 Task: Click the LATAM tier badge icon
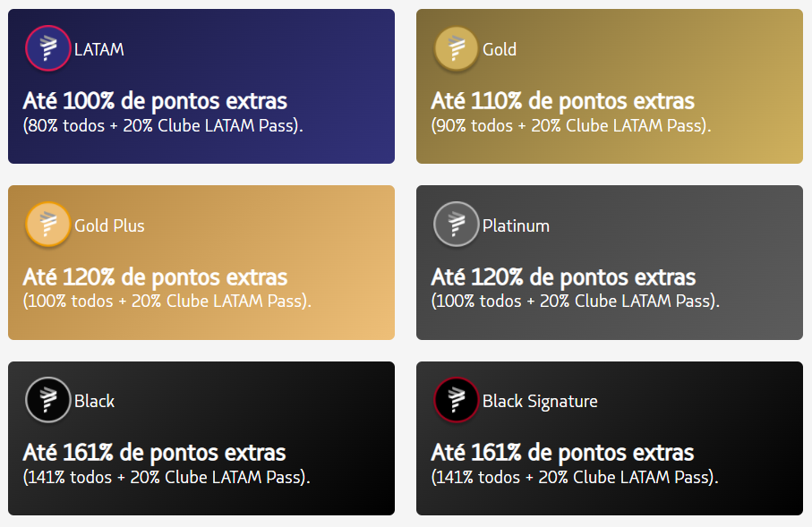coord(47,48)
